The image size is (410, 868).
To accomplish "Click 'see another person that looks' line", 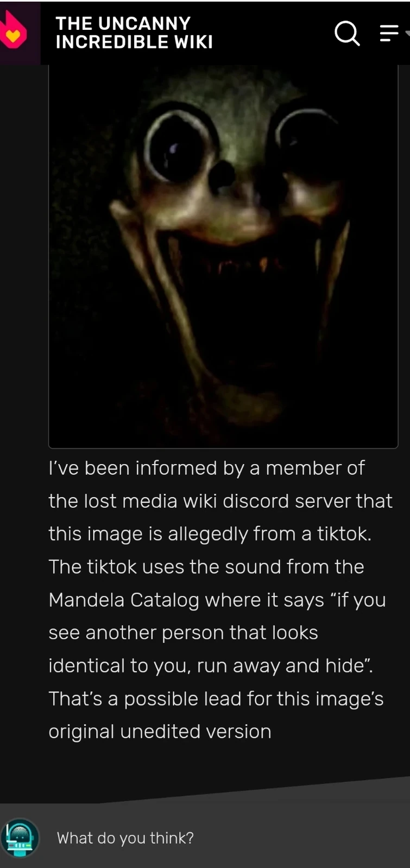I will pos(183,633).
